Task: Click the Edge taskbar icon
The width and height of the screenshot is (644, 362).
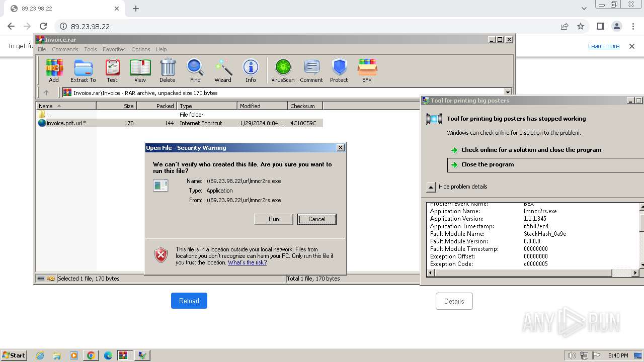Action: click(x=108, y=355)
